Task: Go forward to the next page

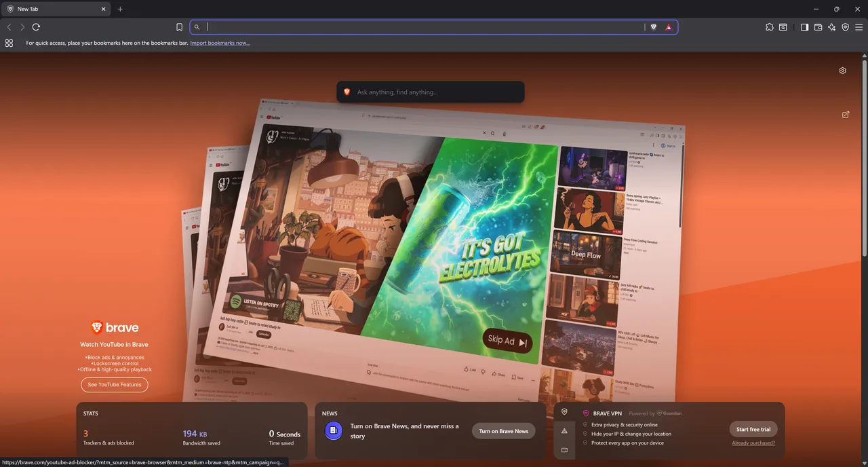Action: (22, 27)
